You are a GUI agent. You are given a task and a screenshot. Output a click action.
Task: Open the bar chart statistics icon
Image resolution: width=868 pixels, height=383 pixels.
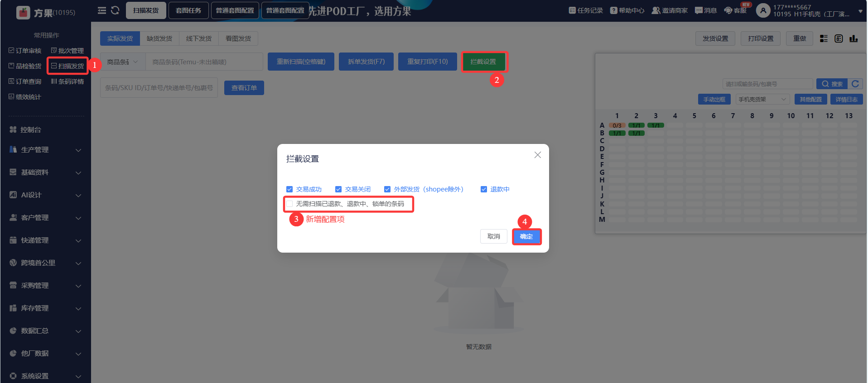coord(854,38)
